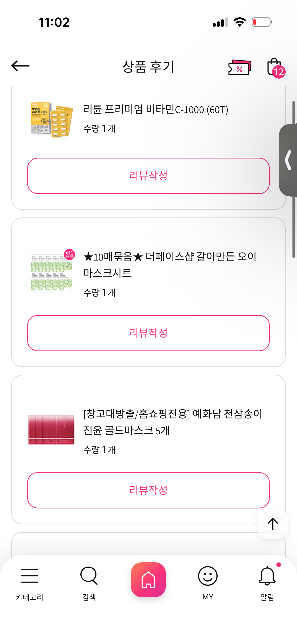Click the vertical scrollbar on right edge
Image resolution: width=297 pixels, height=644 pixels.
[x=293, y=227]
